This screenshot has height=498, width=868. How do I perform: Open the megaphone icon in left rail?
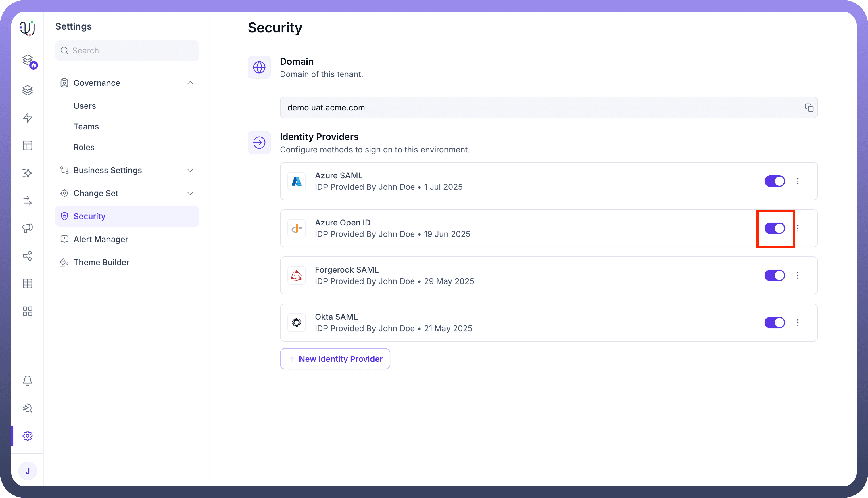27,228
